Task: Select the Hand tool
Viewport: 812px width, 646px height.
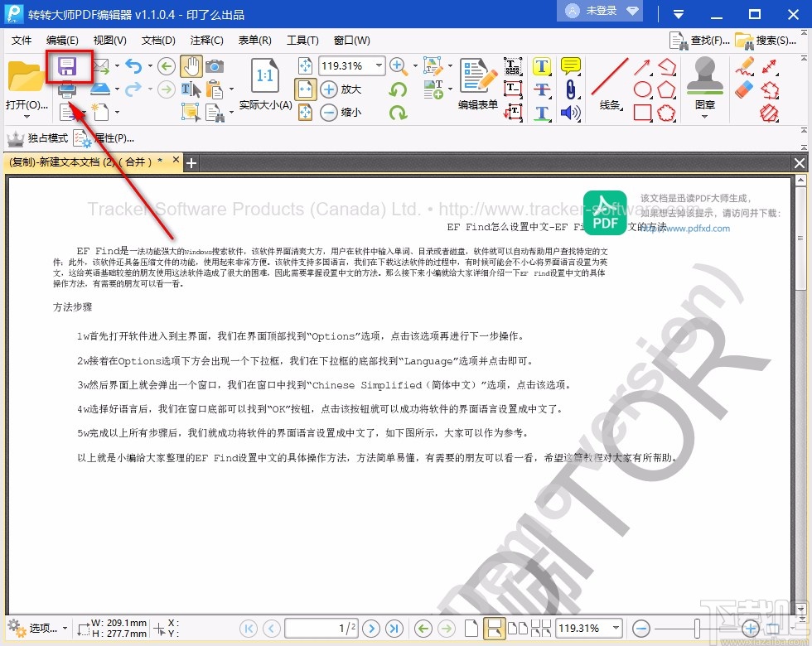Action: (191, 66)
